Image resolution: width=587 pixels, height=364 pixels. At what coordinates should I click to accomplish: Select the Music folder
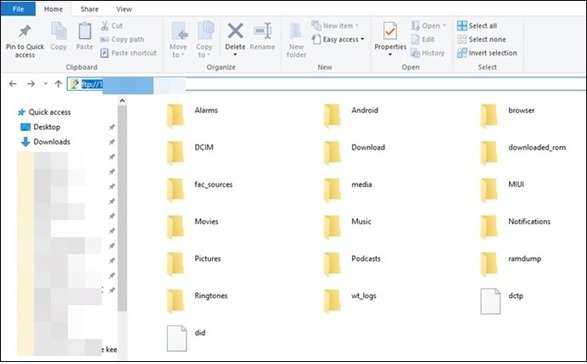348,226
